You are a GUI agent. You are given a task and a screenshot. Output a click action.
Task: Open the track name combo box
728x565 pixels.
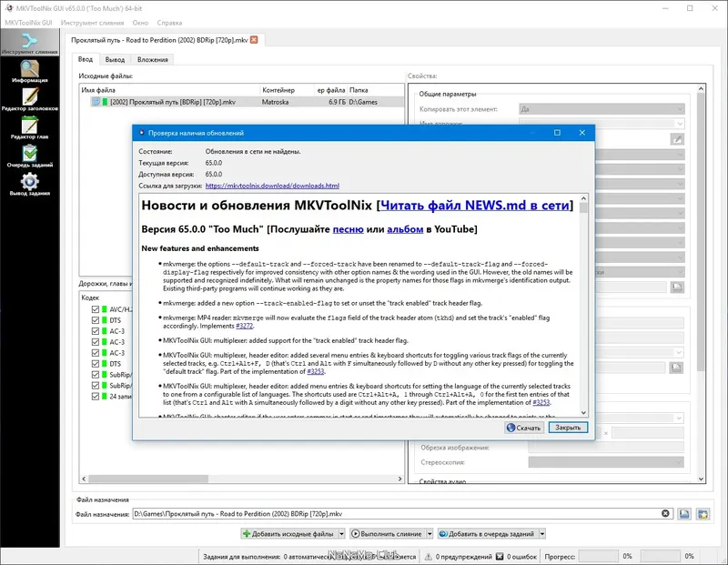[602, 124]
